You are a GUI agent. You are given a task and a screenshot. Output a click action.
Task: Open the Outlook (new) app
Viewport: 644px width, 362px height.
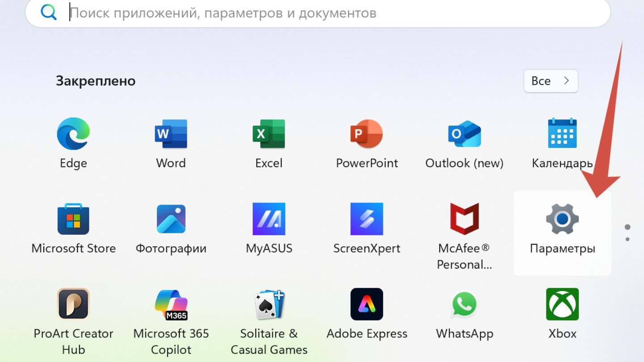(465, 134)
